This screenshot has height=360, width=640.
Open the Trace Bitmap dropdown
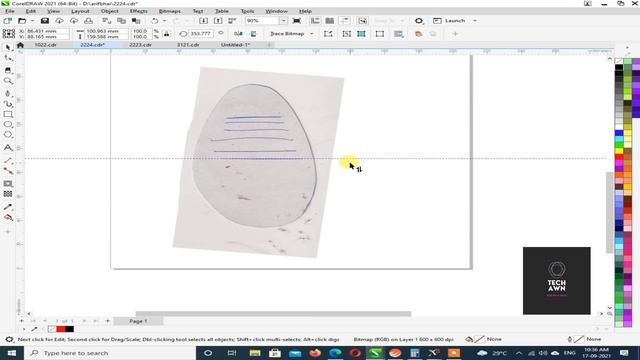click(312, 33)
